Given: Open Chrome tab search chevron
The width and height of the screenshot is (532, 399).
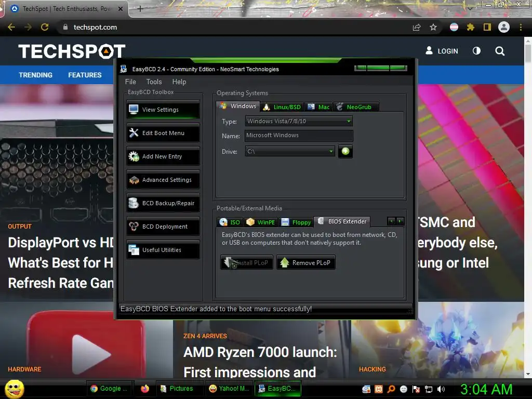Looking at the screenshot, I should pyautogui.click(x=470, y=8).
